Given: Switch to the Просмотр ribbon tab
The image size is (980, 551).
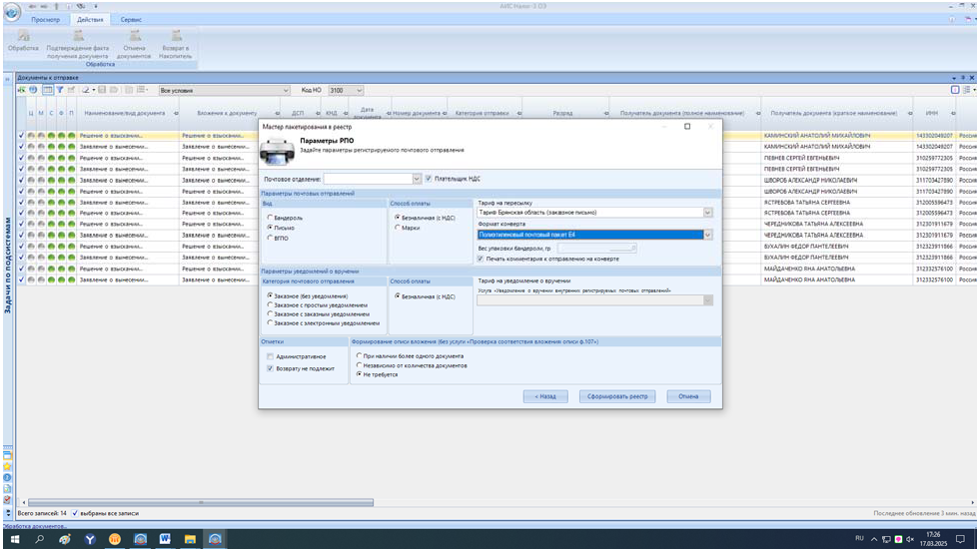Looking at the screenshot, I should (46, 19).
